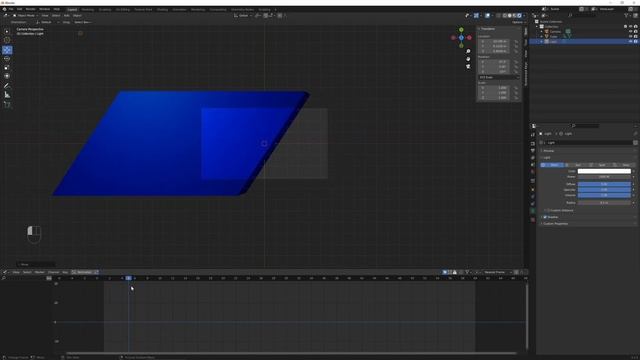Toggle camera view using the camera gizmo
This screenshot has height=360, width=640.
468,66
